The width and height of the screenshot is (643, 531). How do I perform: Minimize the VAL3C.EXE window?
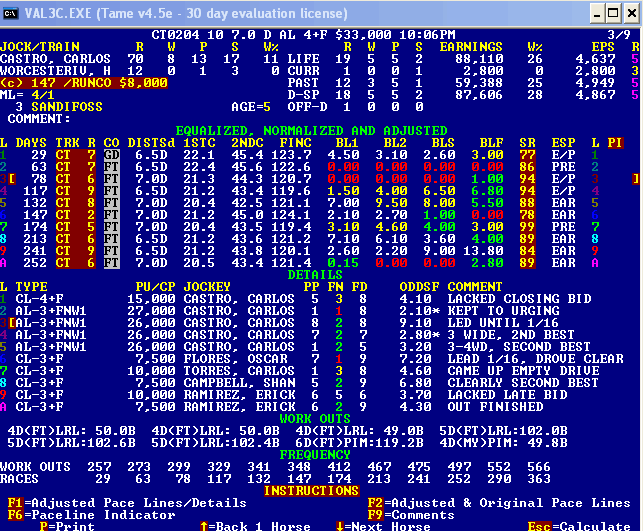597,14
